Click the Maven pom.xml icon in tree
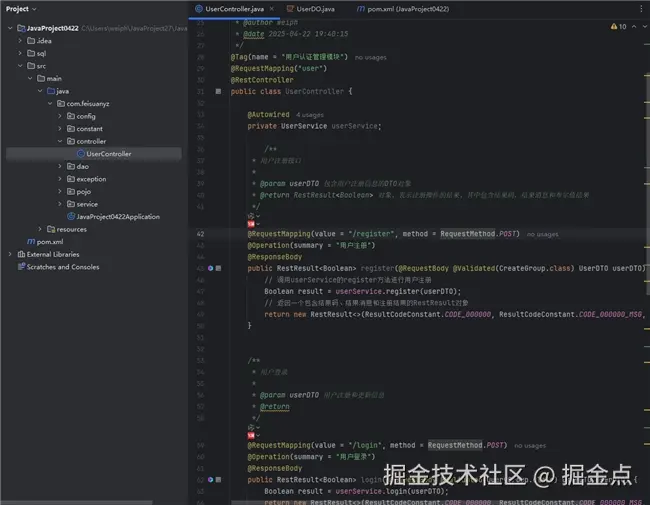 tap(31, 241)
